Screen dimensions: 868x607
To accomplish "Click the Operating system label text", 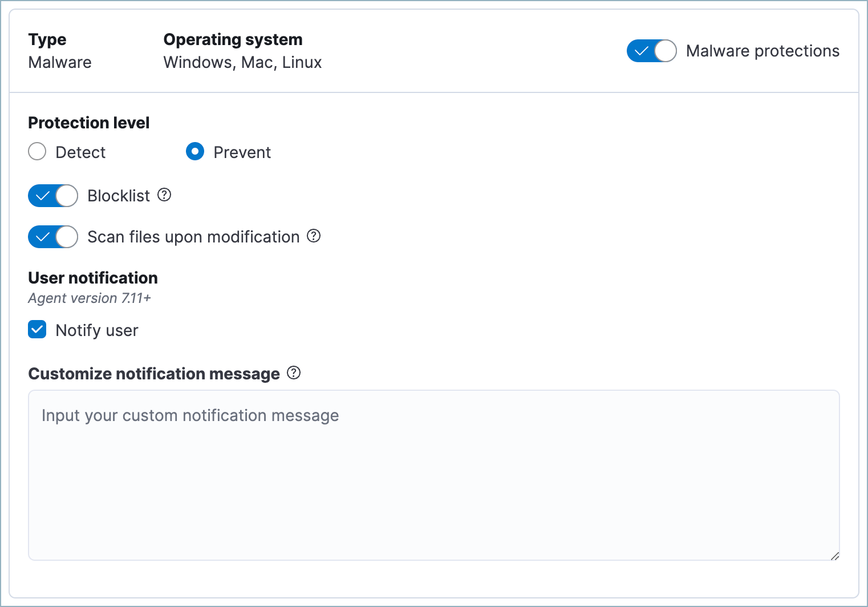I will click(x=233, y=39).
